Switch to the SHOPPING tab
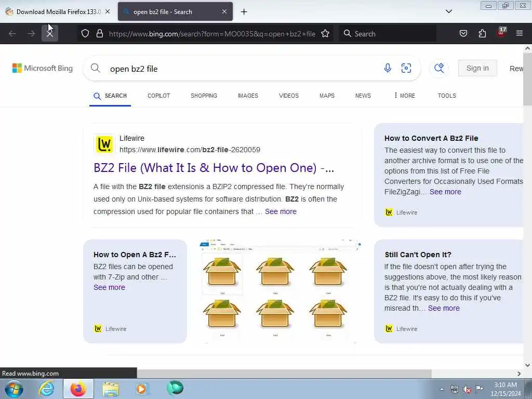Image resolution: width=532 pixels, height=399 pixels. [204, 96]
